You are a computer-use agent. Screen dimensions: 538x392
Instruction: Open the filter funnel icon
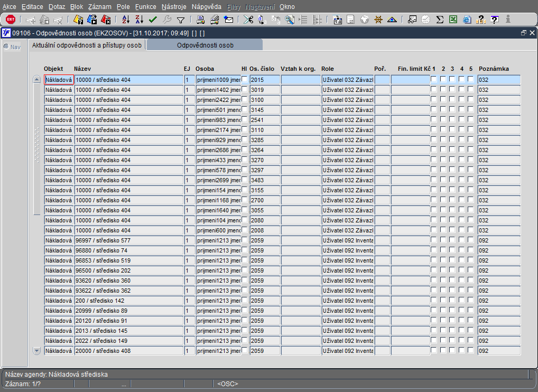click(180, 20)
